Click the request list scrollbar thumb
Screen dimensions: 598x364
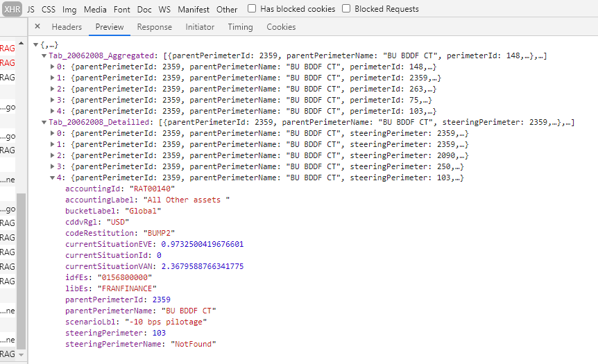click(22, 271)
